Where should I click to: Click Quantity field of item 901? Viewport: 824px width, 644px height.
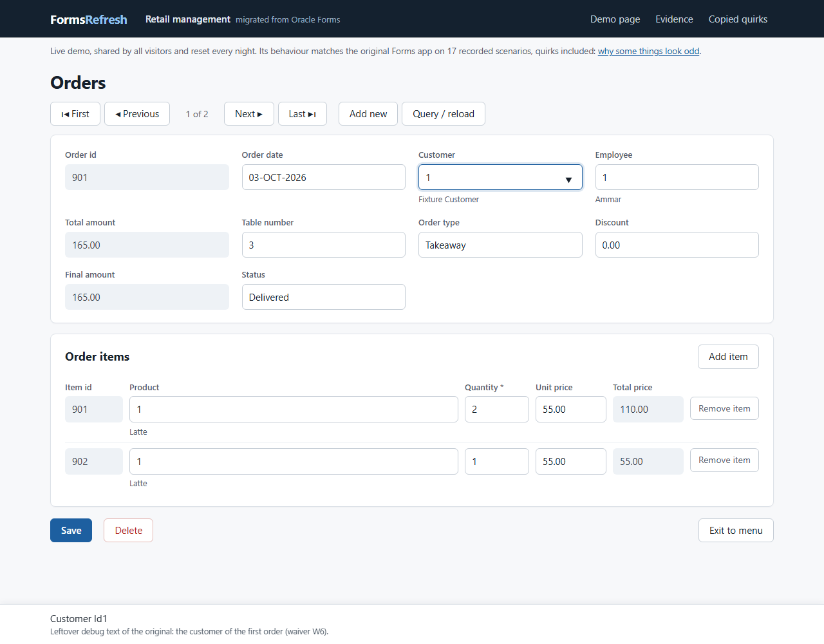[x=497, y=410]
